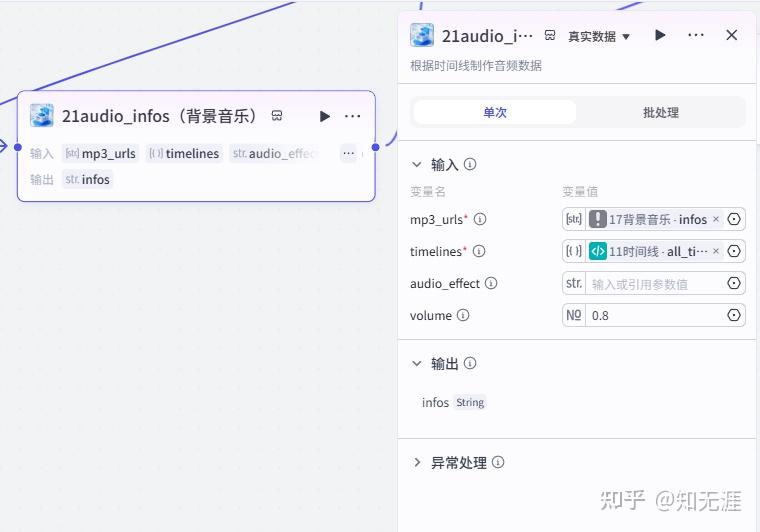The width and height of the screenshot is (760, 532).
Task: Click the node's right output connection port
Action: pyautogui.click(x=376, y=147)
